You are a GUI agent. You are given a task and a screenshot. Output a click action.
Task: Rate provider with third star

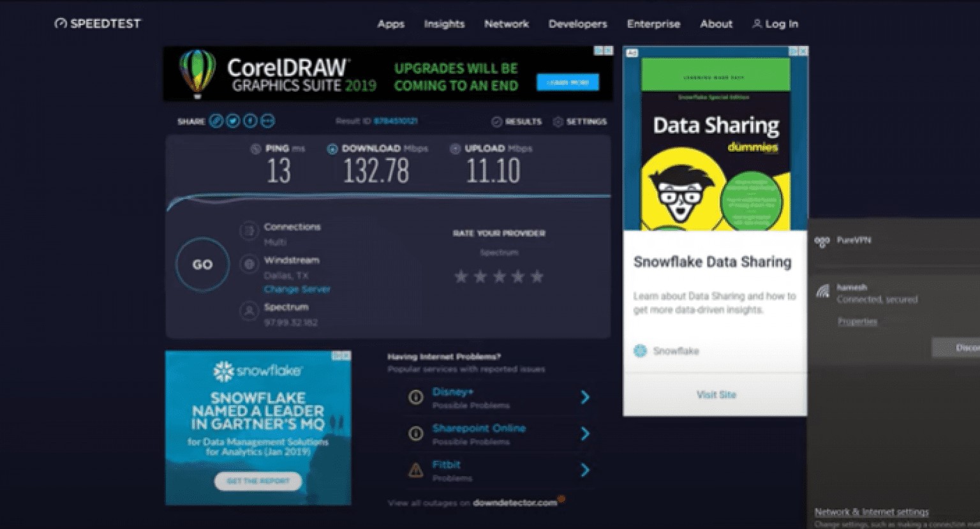pyautogui.click(x=499, y=276)
